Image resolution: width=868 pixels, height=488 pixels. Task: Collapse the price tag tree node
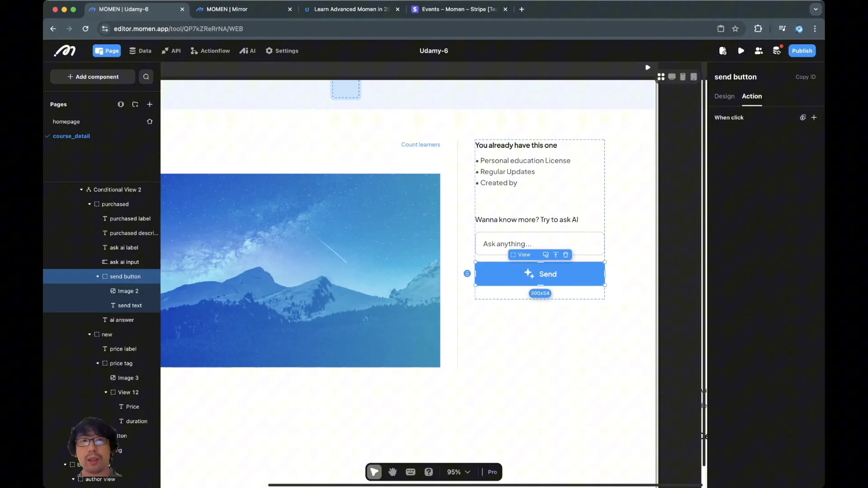(x=98, y=363)
